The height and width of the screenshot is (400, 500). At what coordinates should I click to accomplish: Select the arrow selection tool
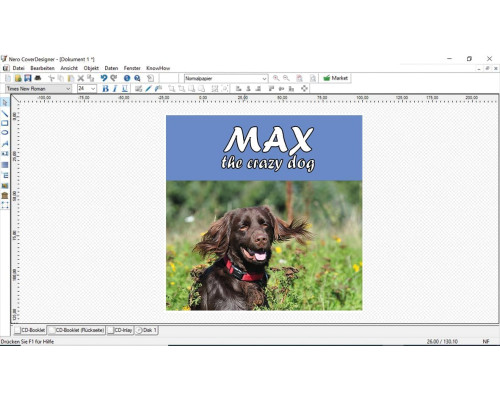coord(5,103)
